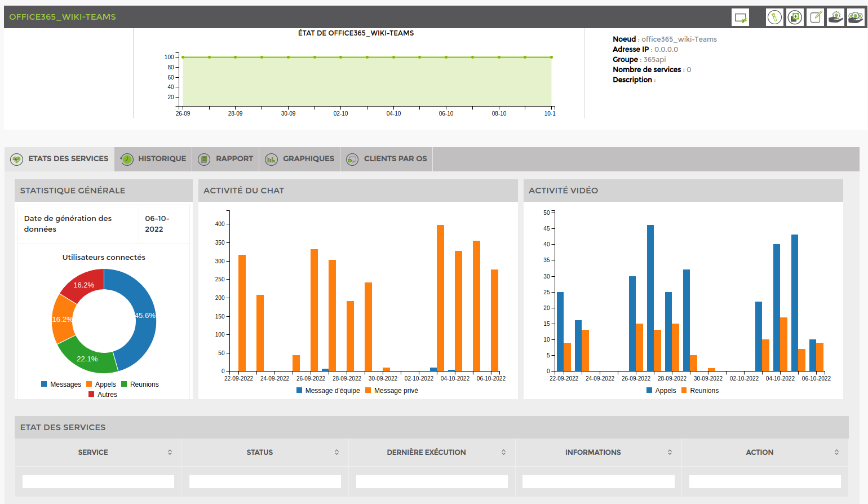868x504 pixels.
Task: Sort by Dernière exécution column arrows
Action: pos(503,452)
